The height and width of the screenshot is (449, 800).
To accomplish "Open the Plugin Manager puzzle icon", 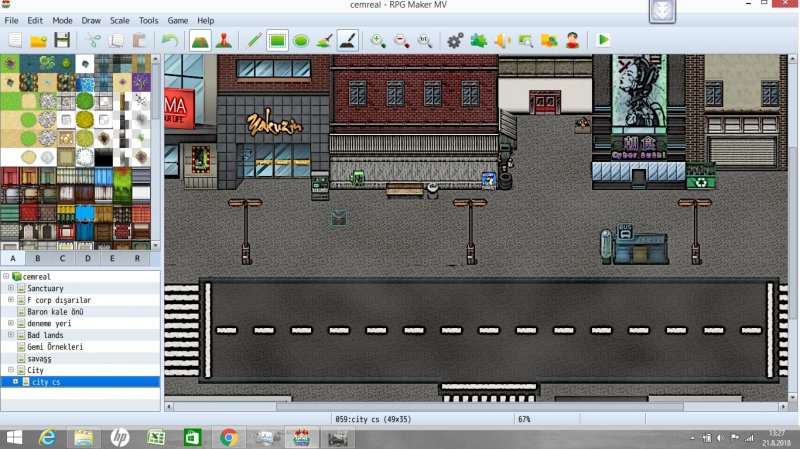I will (x=479, y=40).
